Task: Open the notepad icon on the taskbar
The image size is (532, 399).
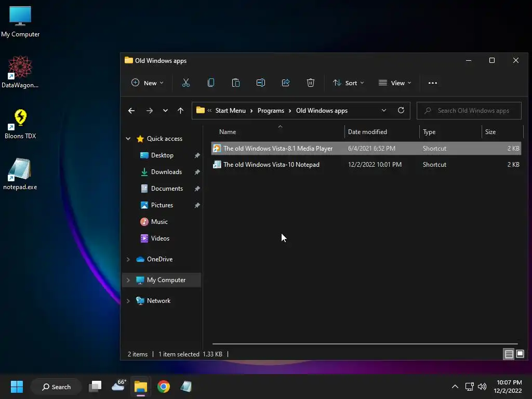Action: tap(186, 387)
